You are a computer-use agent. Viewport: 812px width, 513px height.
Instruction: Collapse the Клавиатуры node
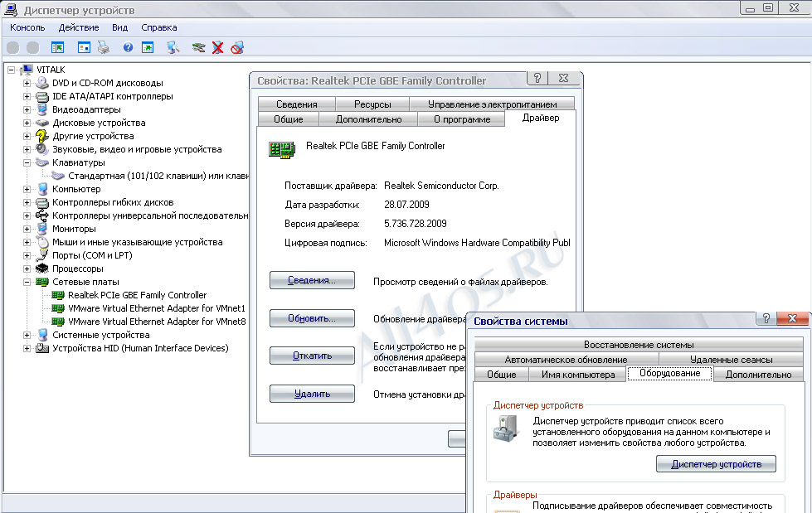coord(27,162)
